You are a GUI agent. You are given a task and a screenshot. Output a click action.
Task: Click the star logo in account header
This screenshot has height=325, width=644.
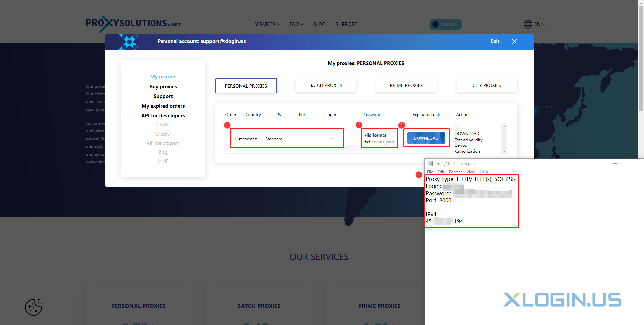pyautogui.click(x=129, y=42)
